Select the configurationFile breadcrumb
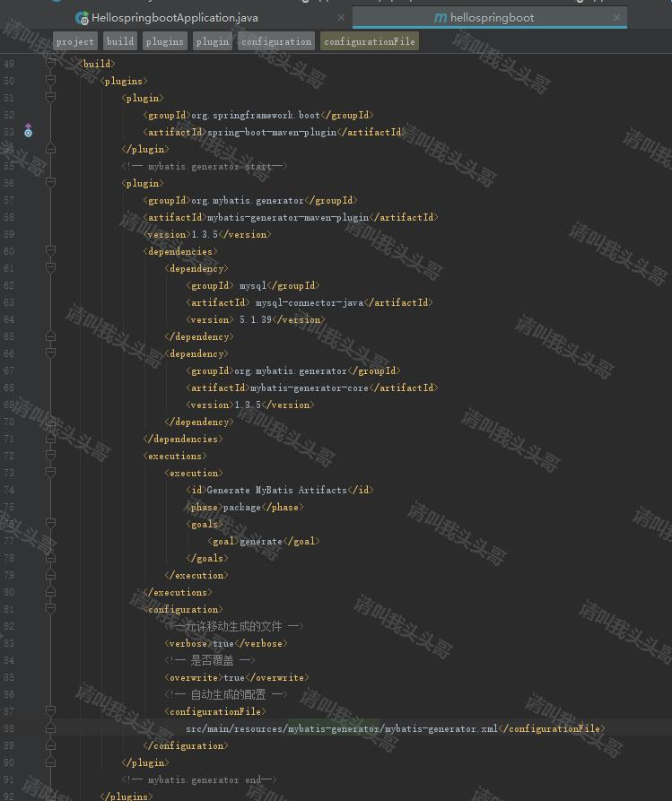The height and width of the screenshot is (801, 672). tap(370, 41)
